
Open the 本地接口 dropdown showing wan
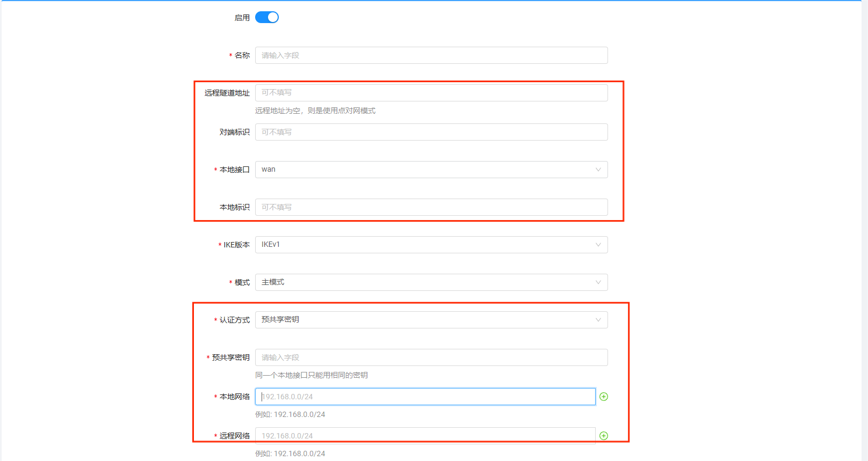point(424,170)
